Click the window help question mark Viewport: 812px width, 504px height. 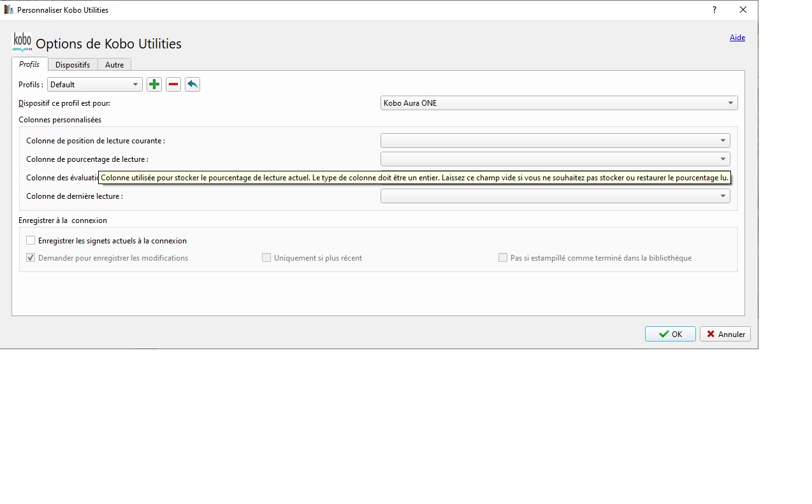714,10
